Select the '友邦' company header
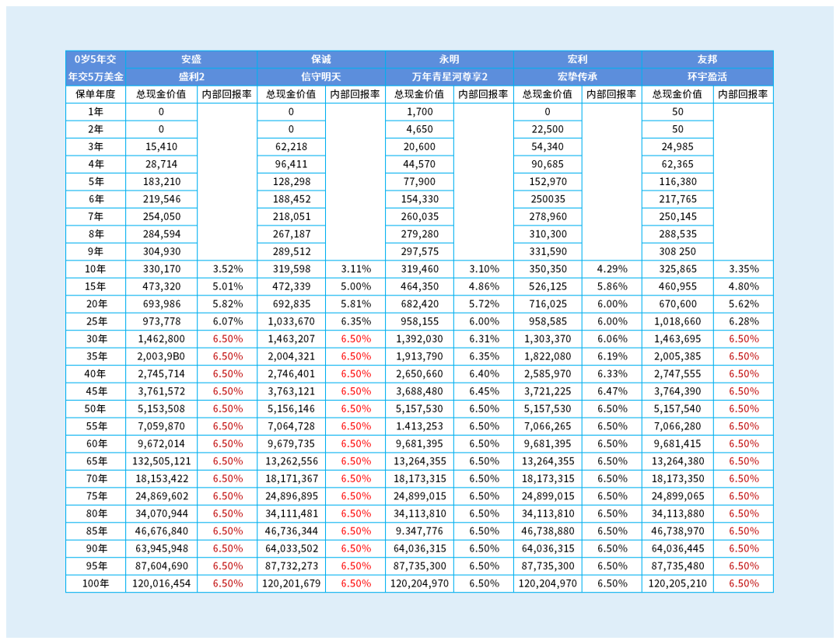840x644 pixels. pos(707,59)
